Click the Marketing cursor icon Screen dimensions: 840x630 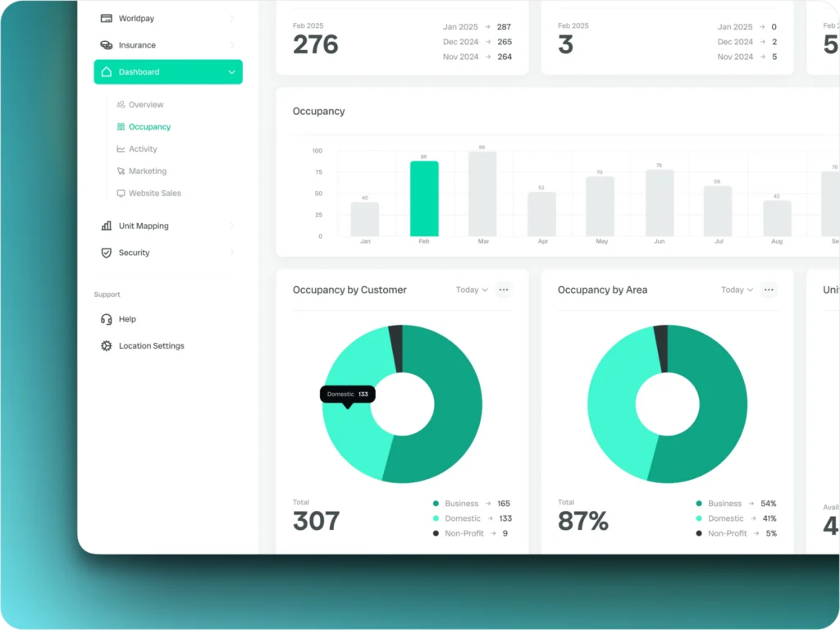pos(121,171)
